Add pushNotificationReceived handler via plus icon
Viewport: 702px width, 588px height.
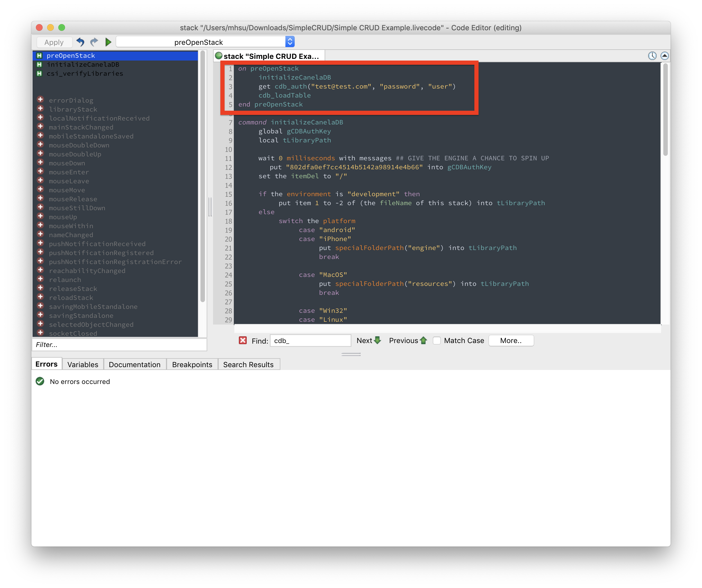pyautogui.click(x=40, y=244)
